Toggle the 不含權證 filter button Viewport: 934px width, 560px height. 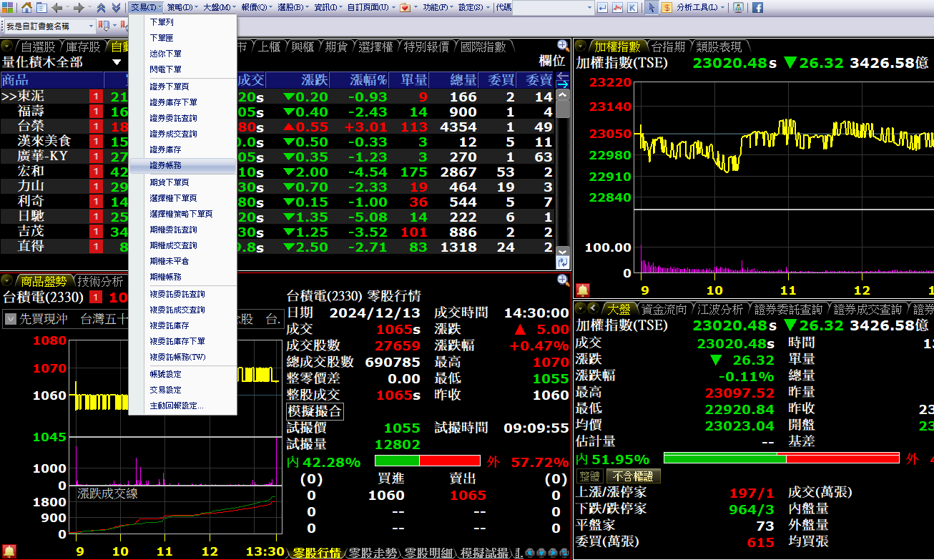633,476
